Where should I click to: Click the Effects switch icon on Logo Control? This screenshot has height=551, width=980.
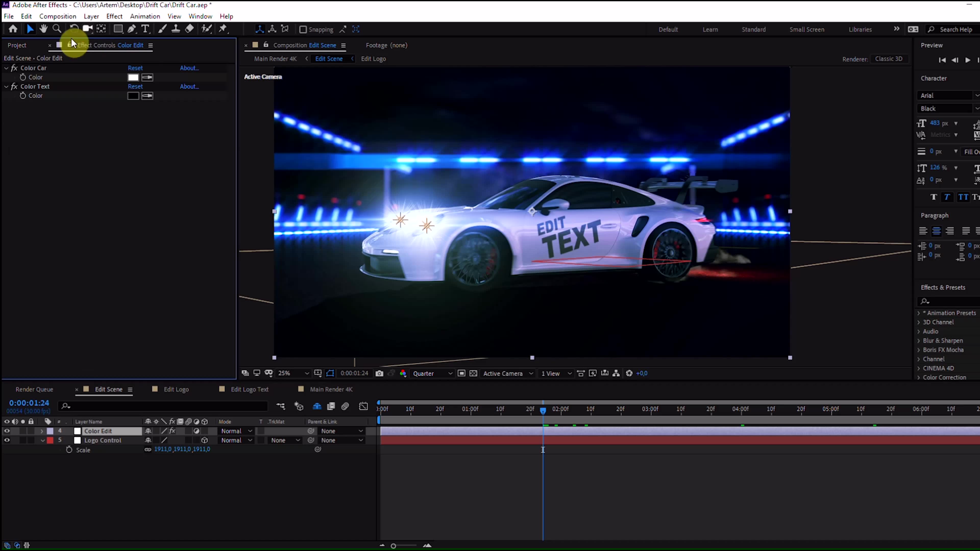172,440
